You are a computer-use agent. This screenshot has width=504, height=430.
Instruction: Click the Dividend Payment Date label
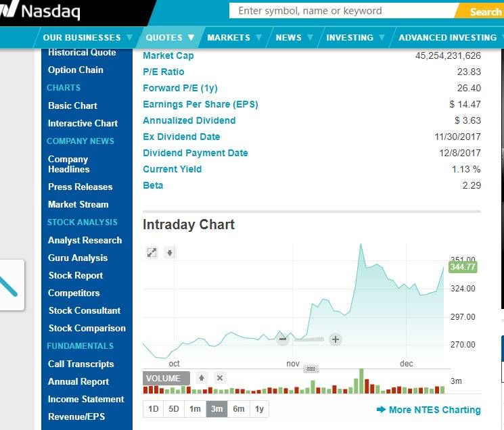pos(196,153)
